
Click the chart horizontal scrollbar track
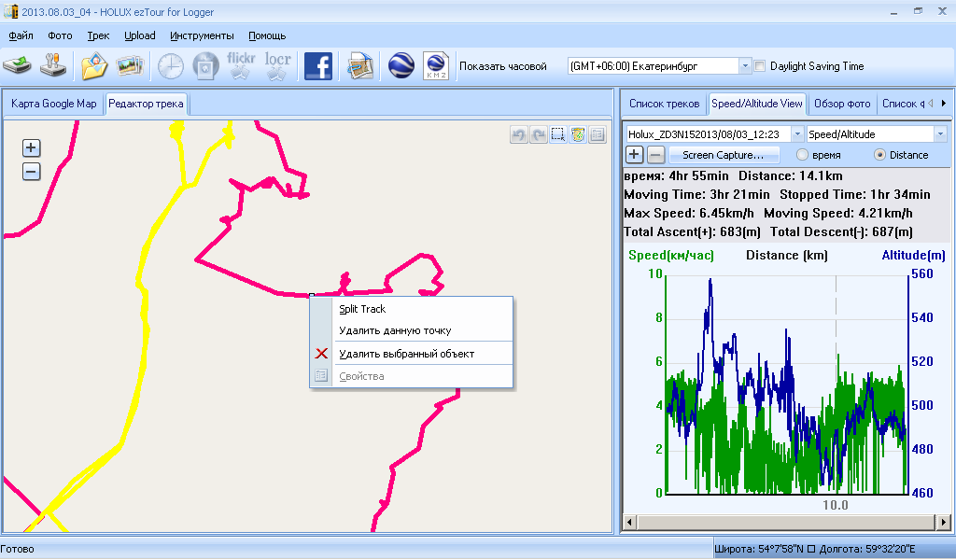[786, 523]
